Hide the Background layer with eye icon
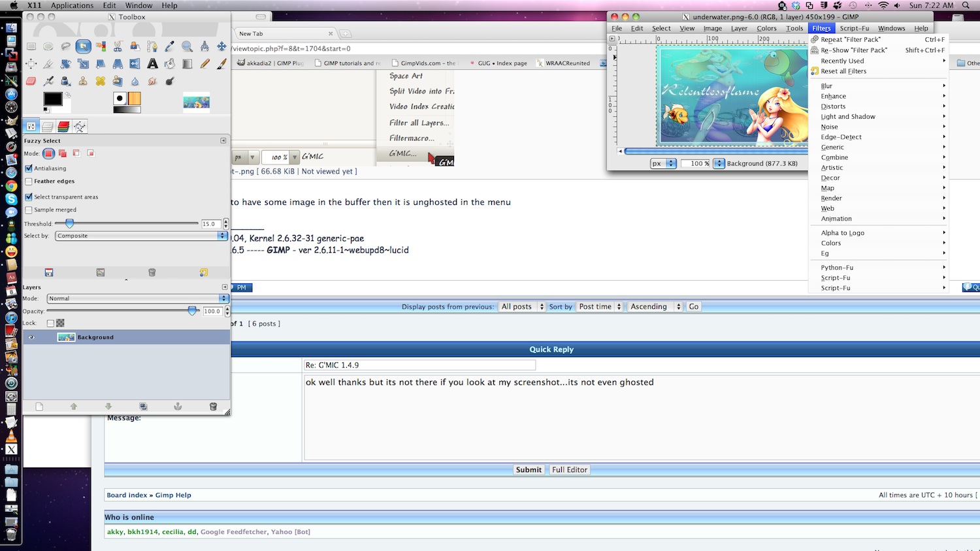Image resolution: width=980 pixels, height=551 pixels. 31,338
